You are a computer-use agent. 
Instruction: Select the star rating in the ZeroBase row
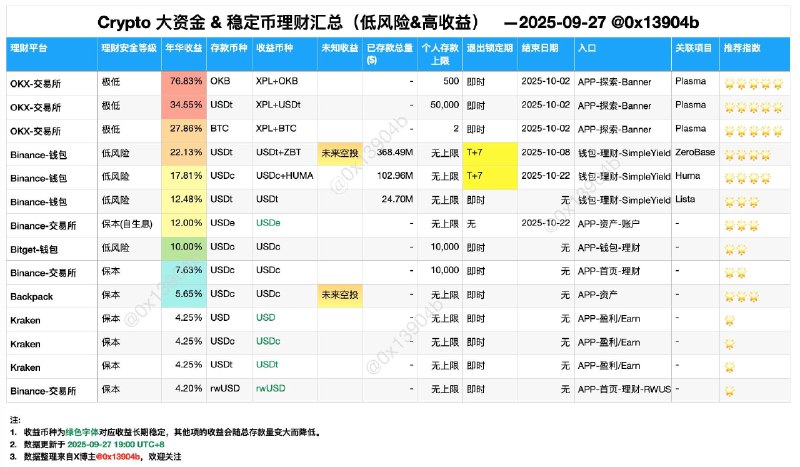pos(747,155)
